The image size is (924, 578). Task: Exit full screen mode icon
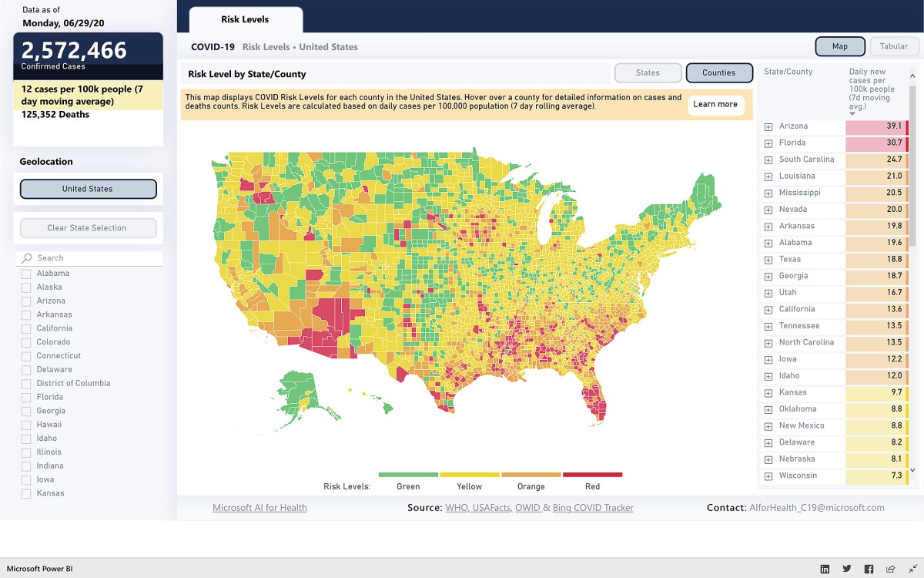tap(912, 569)
